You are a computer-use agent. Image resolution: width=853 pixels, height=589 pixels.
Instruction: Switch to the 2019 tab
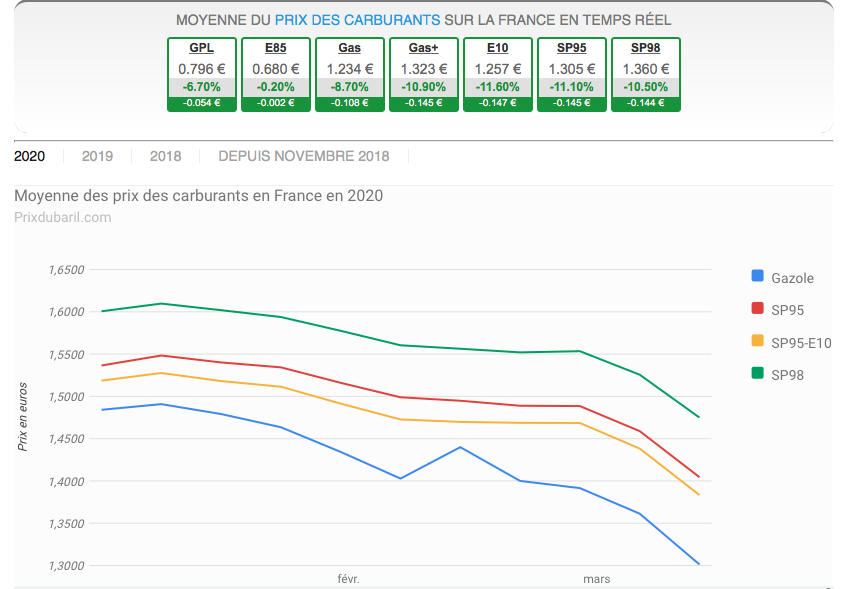[x=97, y=156]
